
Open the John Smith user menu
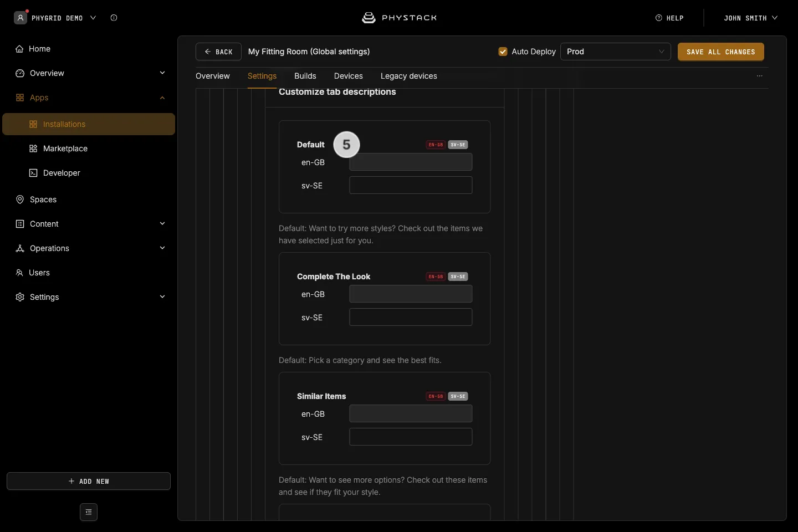[750, 18]
